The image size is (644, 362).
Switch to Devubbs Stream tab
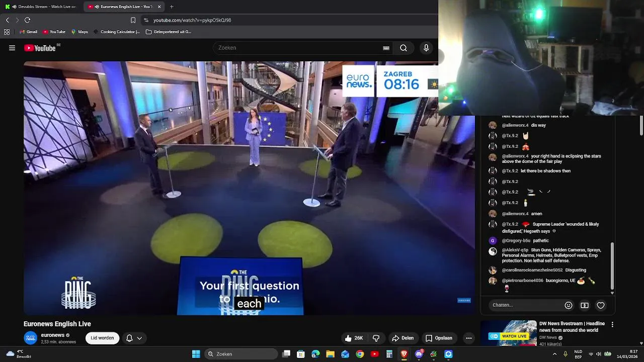coord(42,7)
